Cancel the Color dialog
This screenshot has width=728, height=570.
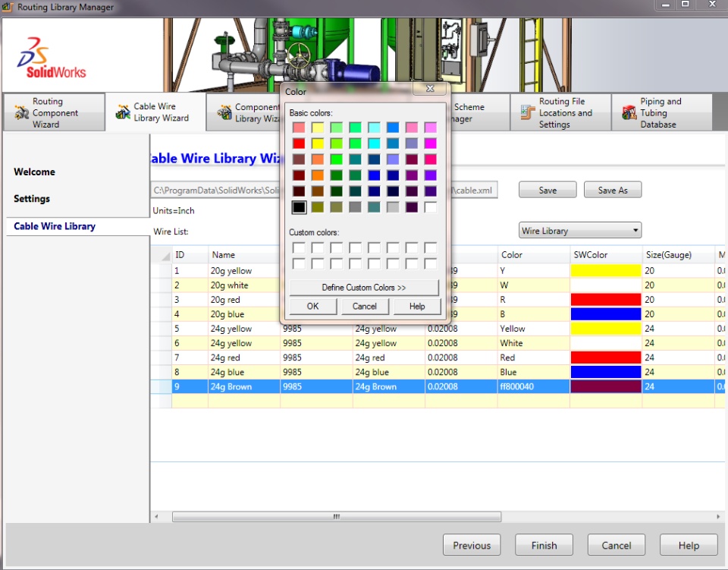365,307
